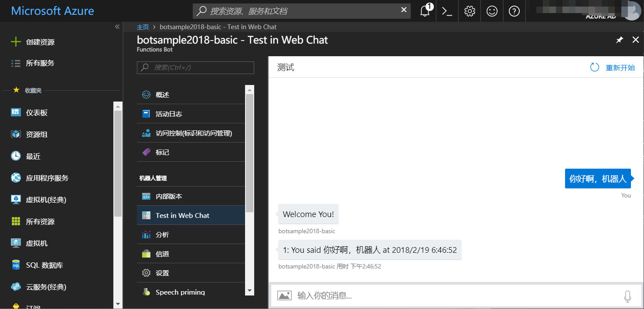Click the microphone icon in chat input
Image resolution: width=644 pixels, height=309 pixels.
click(x=627, y=296)
